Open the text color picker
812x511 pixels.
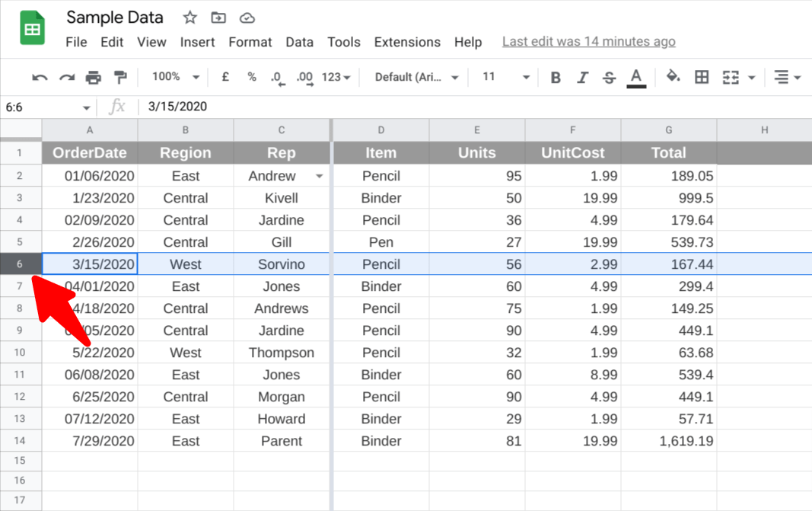click(x=635, y=77)
